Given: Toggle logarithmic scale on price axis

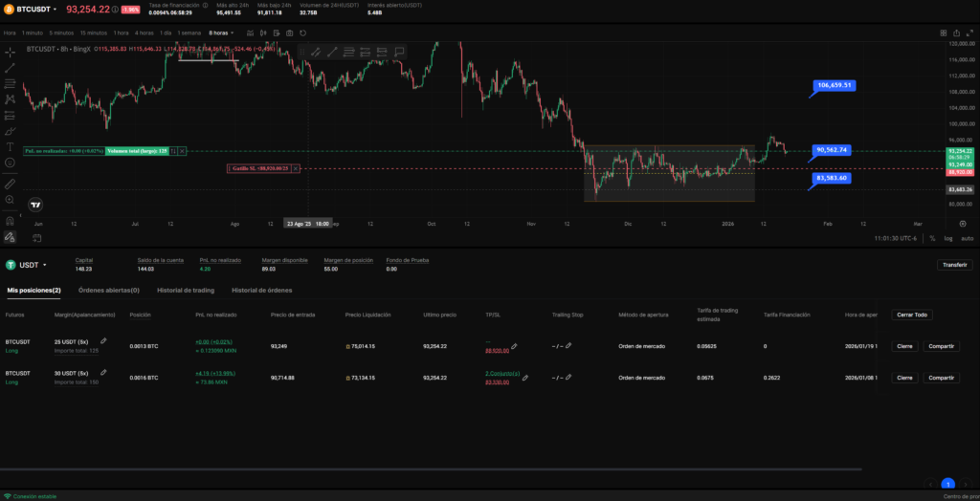Looking at the screenshot, I should [x=947, y=238].
